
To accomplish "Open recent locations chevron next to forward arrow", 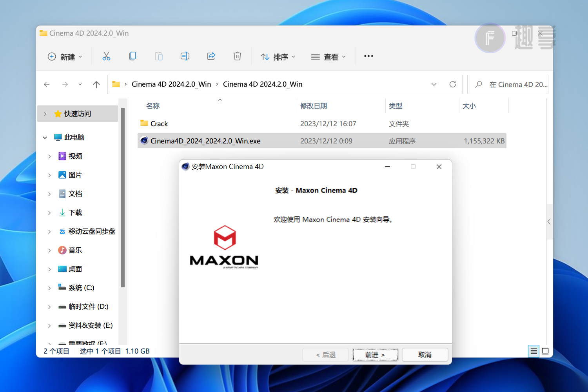I will [80, 84].
